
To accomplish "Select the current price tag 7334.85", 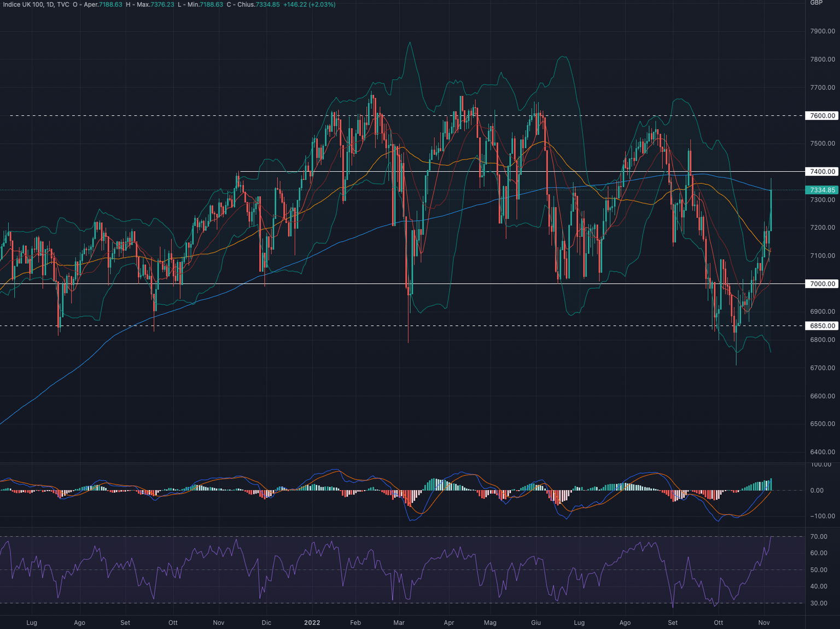I will click(821, 190).
